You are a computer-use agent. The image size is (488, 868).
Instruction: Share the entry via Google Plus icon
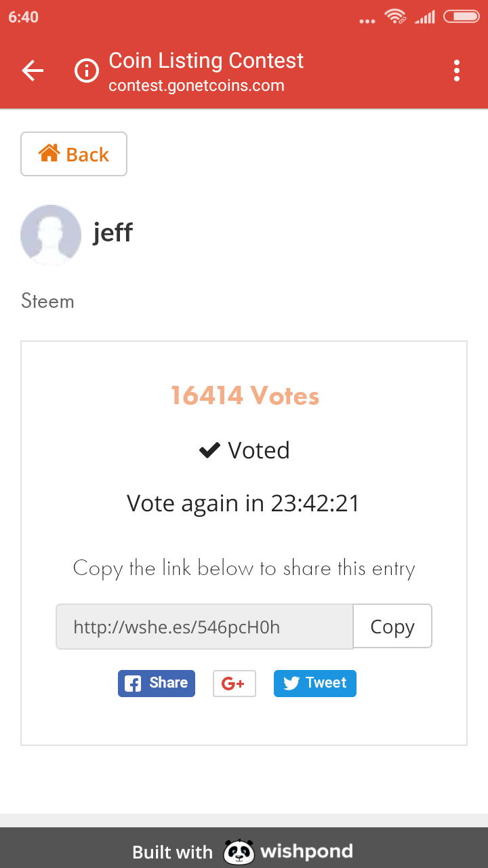(234, 684)
